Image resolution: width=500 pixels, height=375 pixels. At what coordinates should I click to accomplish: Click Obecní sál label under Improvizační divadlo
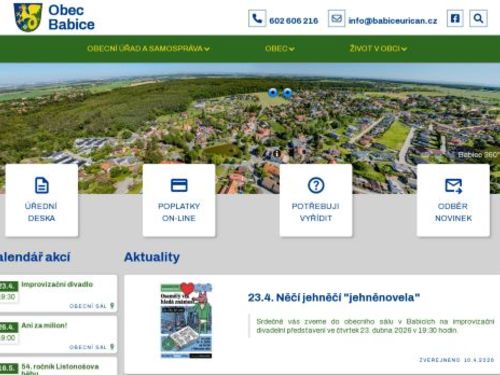(88, 306)
